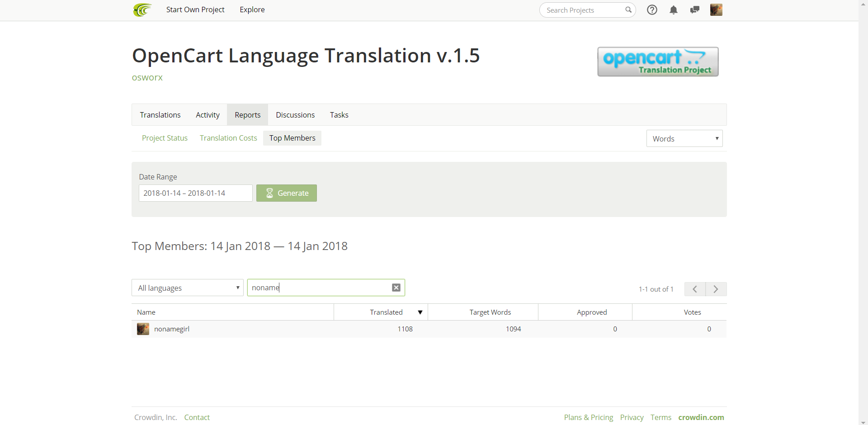Go to next page arrow
This screenshot has height=425, width=868.
[x=716, y=289]
